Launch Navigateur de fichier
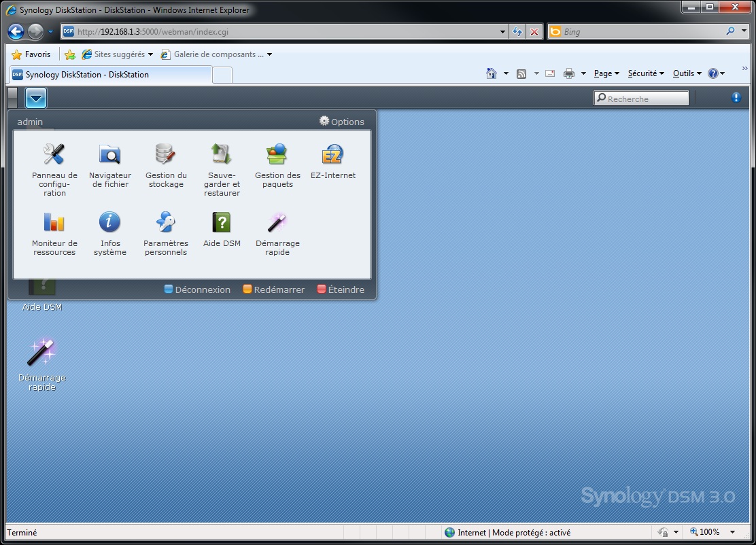This screenshot has width=756, height=545. (x=110, y=165)
